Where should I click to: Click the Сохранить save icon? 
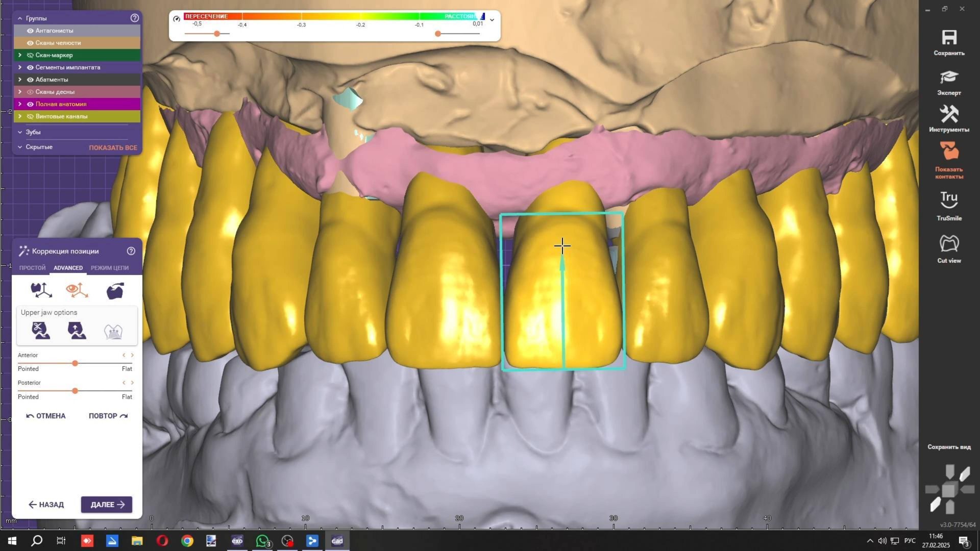tap(949, 38)
